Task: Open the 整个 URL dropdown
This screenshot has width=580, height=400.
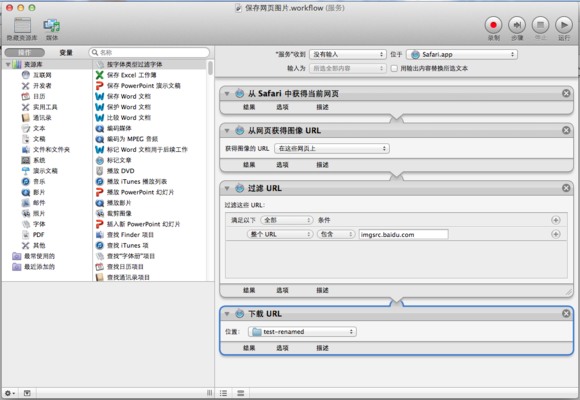Action: point(280,234)
